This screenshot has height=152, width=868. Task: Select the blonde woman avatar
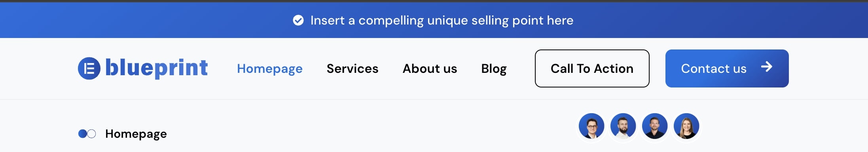[x=686, y=126]
